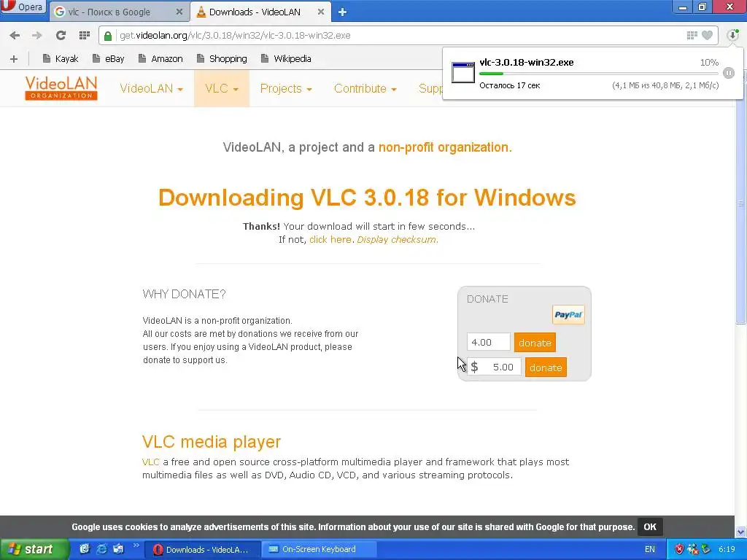Open the Wikipedia bookmark

(x=286, y=58)
